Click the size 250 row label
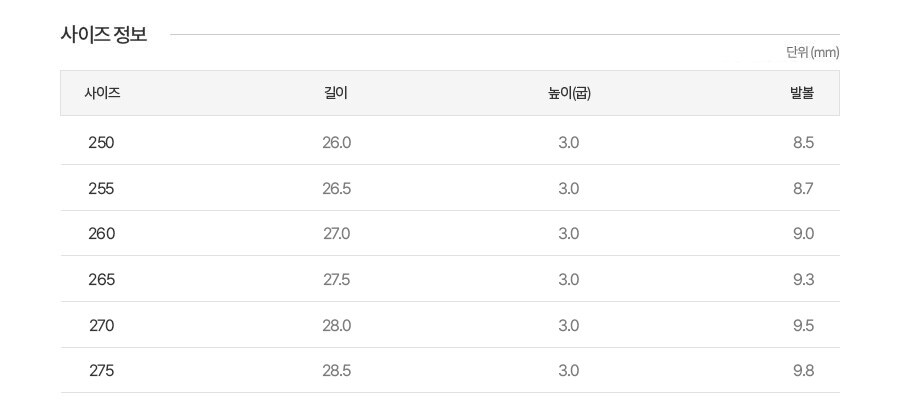The width and height of the screenshot is (900, 403). pyautogui.click(x=101, y=142)
